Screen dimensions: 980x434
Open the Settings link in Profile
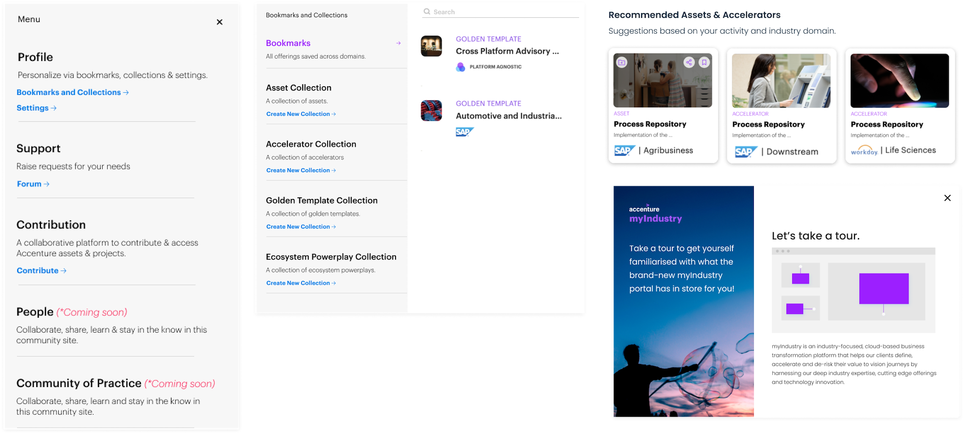coord(36,108)
